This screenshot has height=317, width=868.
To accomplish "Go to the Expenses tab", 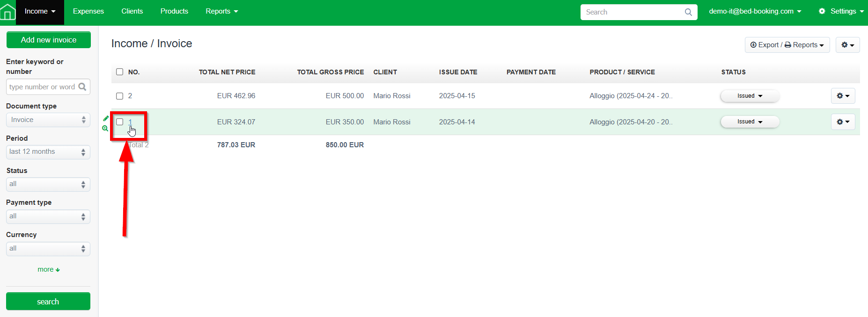I will [88, 11].
